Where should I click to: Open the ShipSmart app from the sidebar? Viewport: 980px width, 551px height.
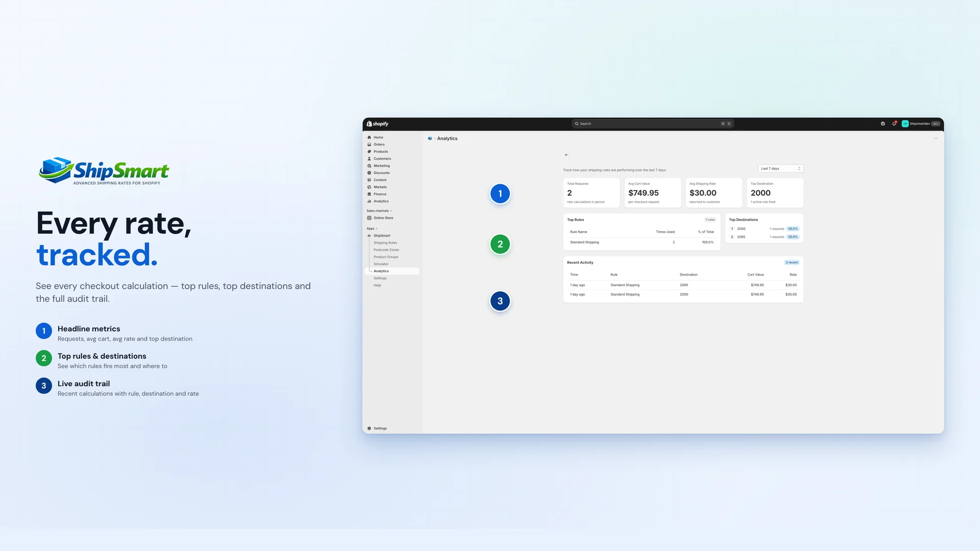pyautogui.click(x=382, y=236)
